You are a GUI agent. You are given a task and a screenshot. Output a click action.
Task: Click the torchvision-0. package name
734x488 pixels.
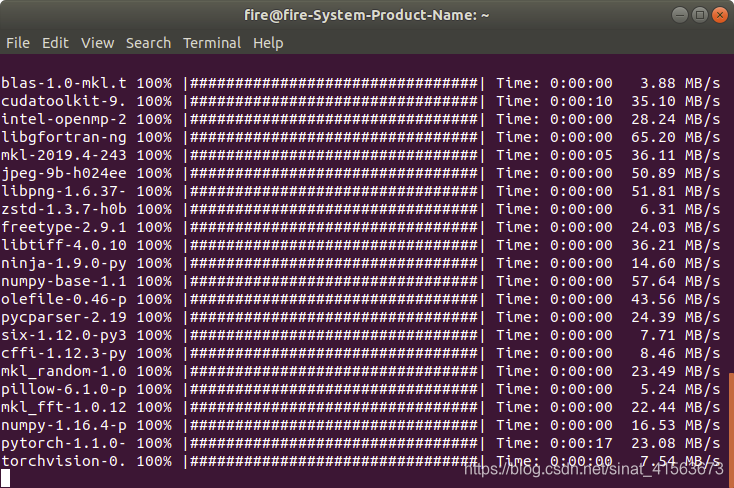64,461
